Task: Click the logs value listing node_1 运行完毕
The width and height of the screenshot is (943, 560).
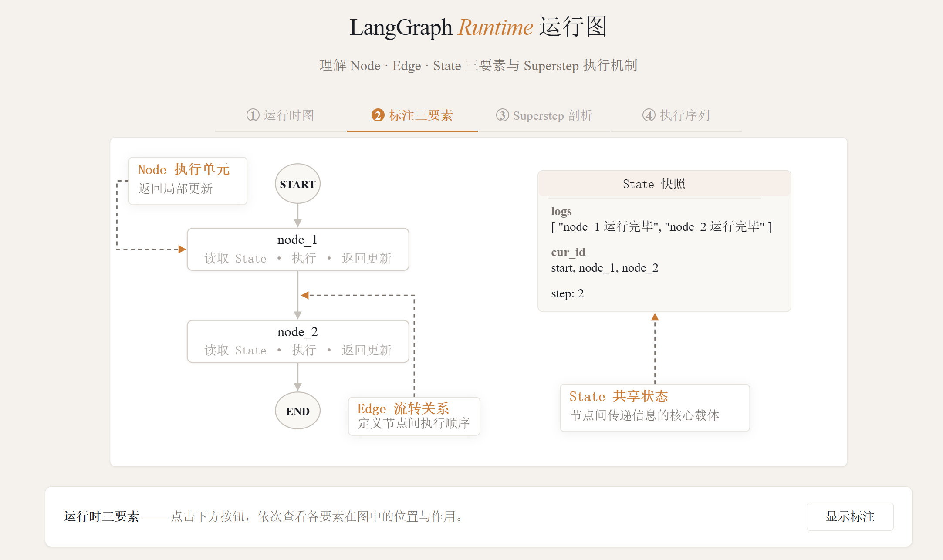Action: tap(661, 227)
